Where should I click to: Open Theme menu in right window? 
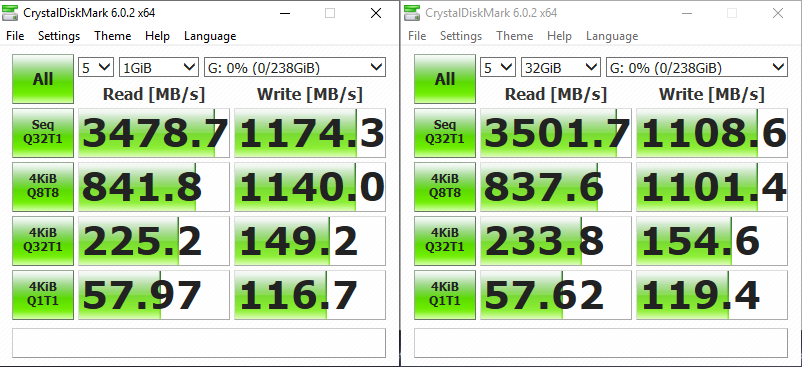click(x=515, y=36)
